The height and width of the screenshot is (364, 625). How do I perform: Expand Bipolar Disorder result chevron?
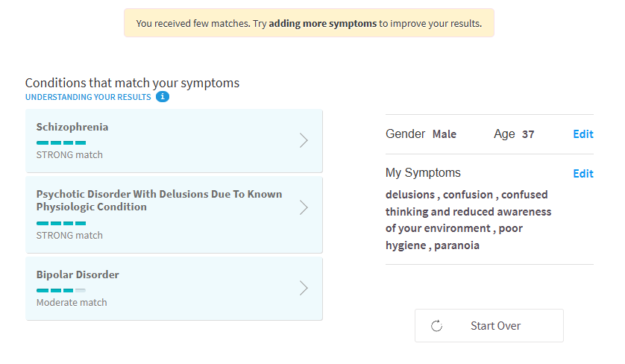click(304, 288)
